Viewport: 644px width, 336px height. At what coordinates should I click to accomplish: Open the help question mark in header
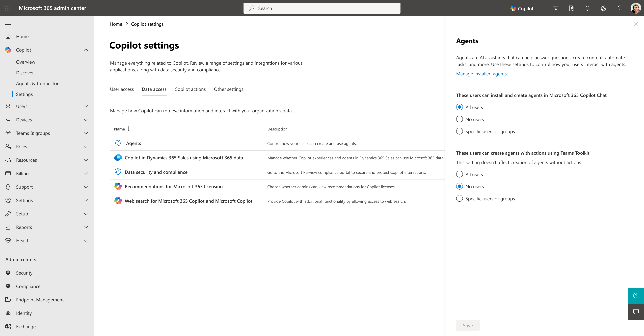(x=620, y=8)
